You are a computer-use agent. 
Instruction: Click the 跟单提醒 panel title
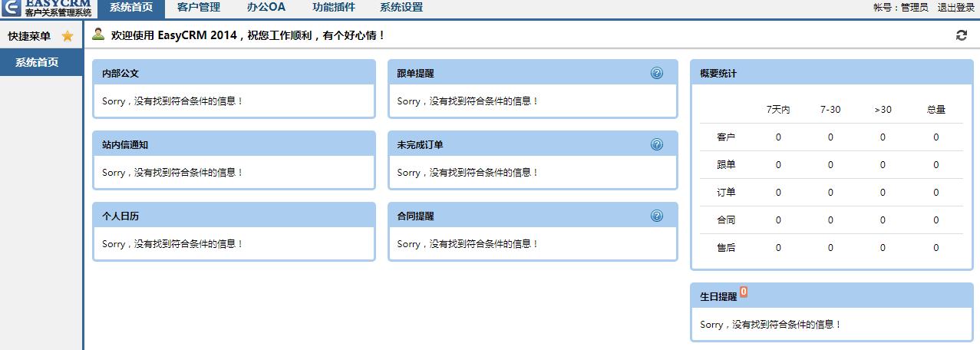click(x=415, y=74)
